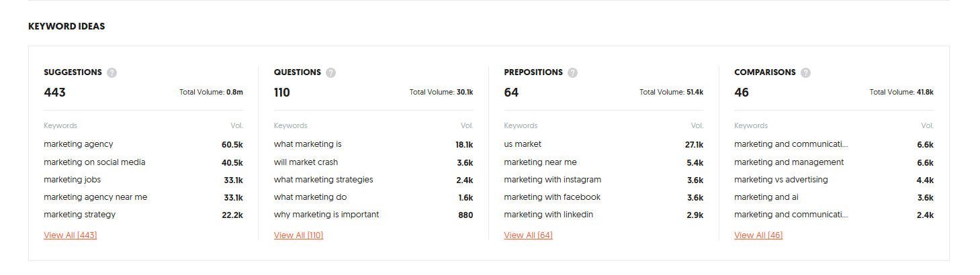Click 'what marketing is' question keyword
The width and height of the screenshot is (980, 275).
tap(308, 144)
